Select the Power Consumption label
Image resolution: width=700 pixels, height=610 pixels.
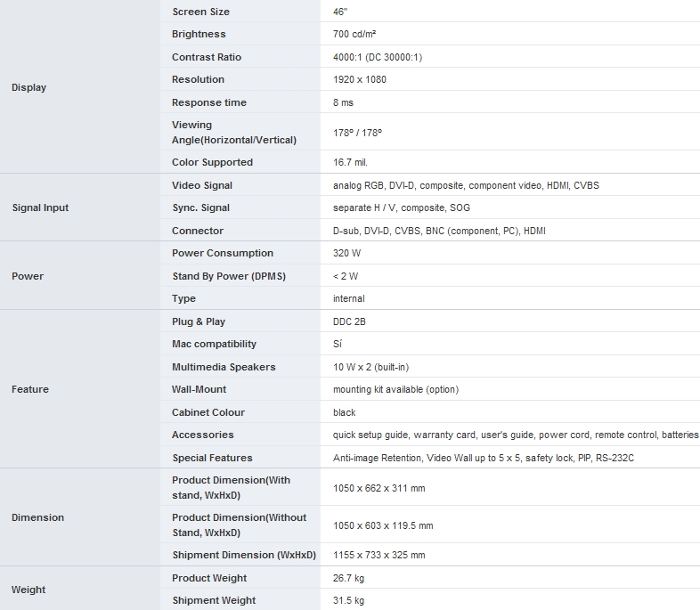[223, 253]
